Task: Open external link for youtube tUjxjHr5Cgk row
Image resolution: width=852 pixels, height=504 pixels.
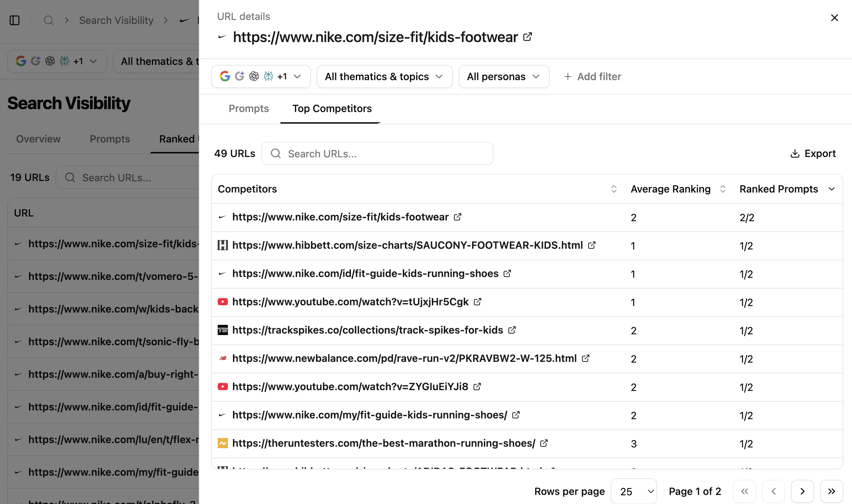Action: pyautogui.click(x=478, y=302)
